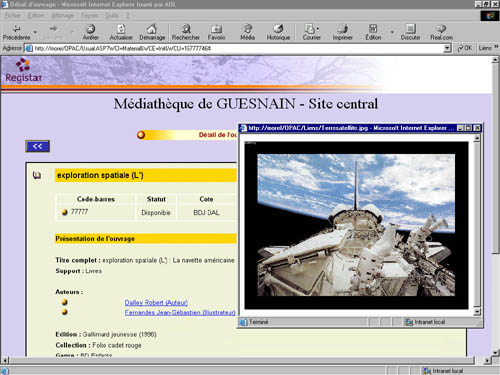Open the Edition menu

coord(36,15)
